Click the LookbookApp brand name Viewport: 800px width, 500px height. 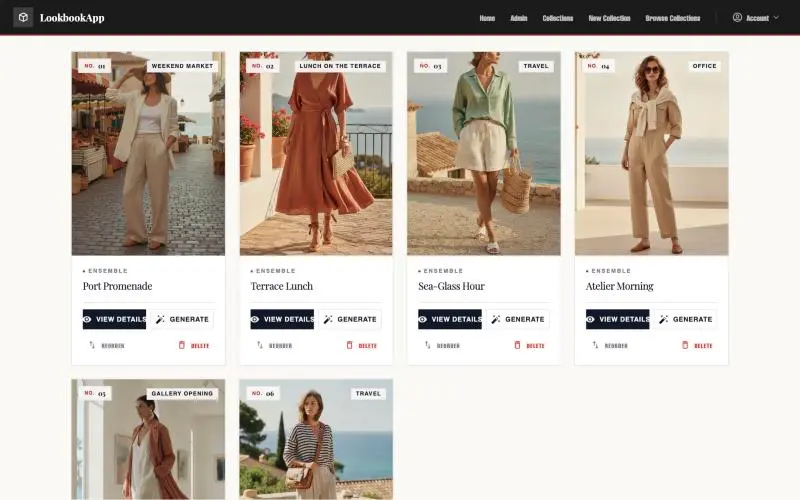tap(72, 18)
